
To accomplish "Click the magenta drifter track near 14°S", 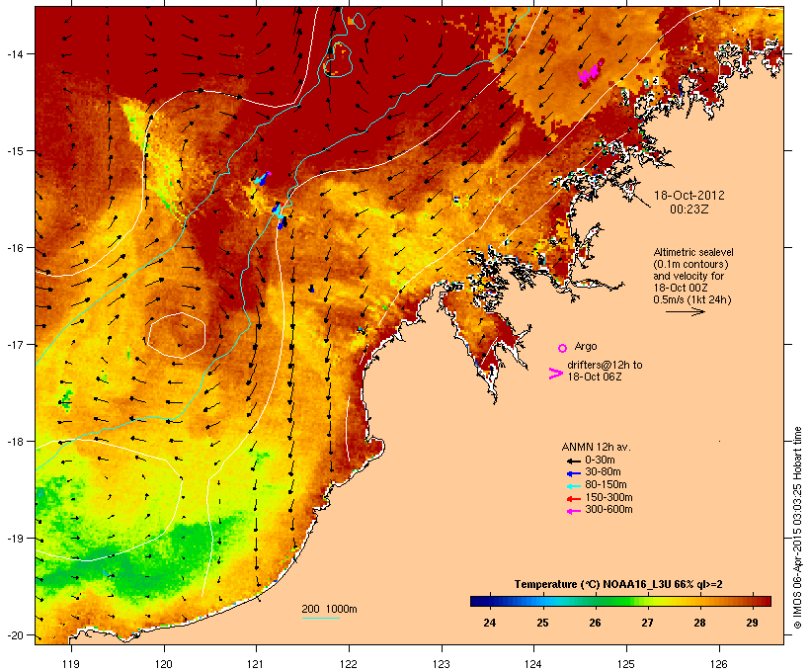I will tap(591, 72).
